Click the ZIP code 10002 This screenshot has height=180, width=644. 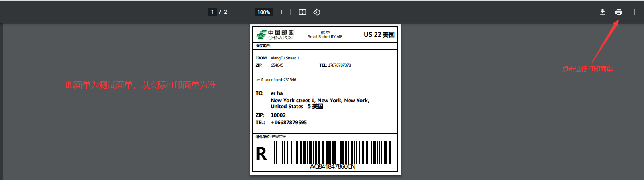point(278,115)
